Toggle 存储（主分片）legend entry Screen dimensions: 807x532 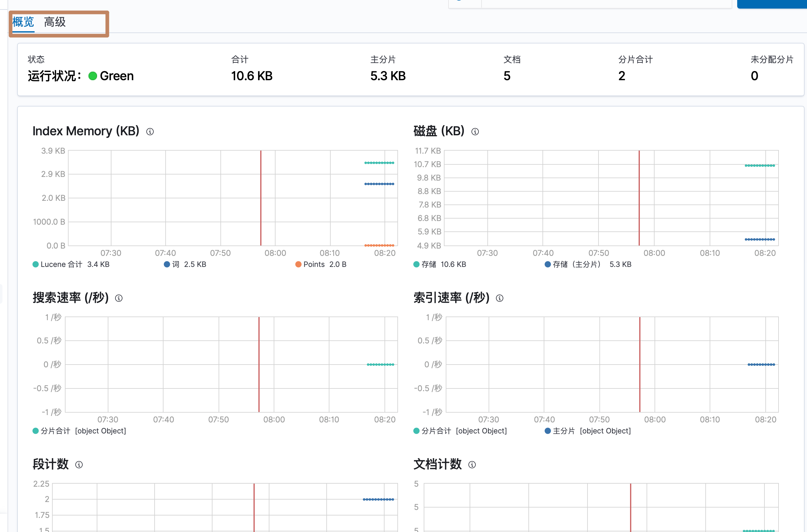(576, 264)
